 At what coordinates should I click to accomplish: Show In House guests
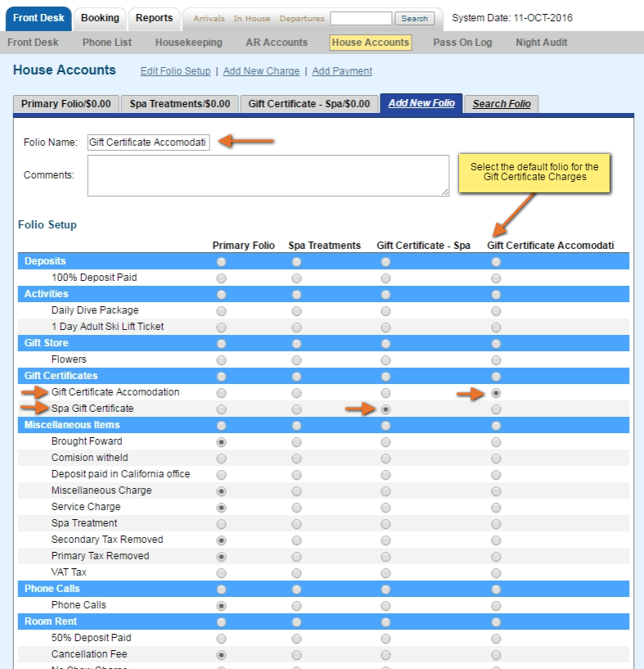tap(252, 19)
